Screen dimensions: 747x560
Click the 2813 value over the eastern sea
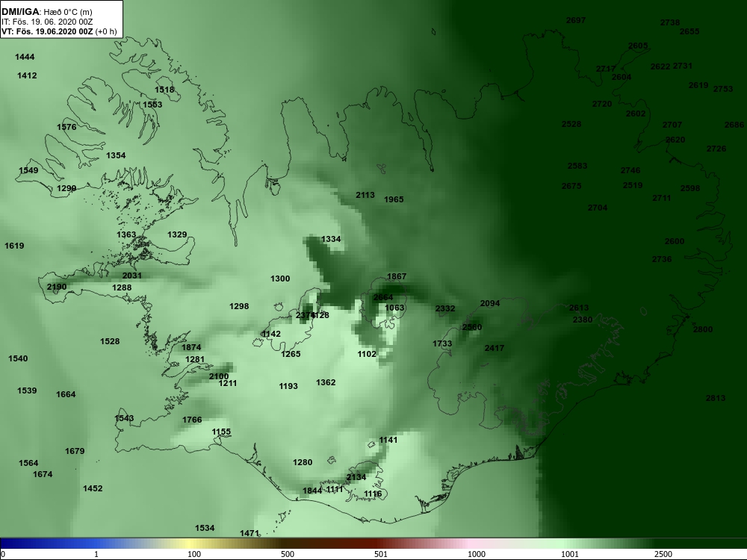pyautogui.click(x=716, y=398)
